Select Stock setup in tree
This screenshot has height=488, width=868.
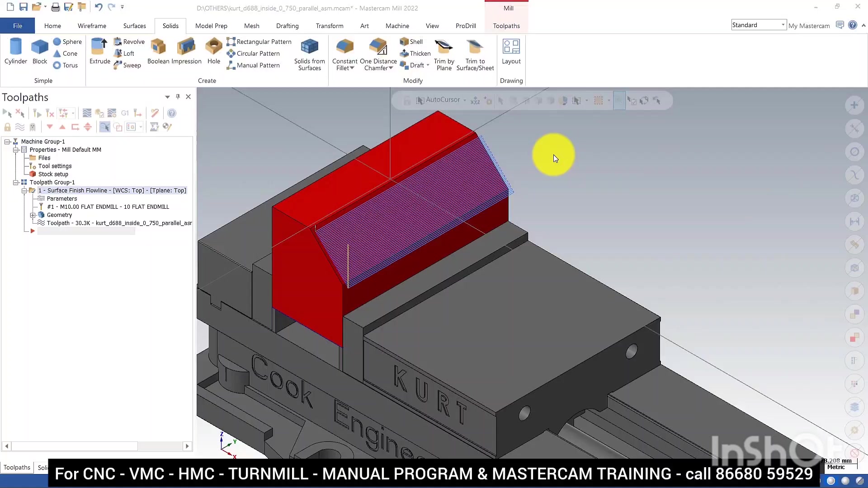pos(53,174)
